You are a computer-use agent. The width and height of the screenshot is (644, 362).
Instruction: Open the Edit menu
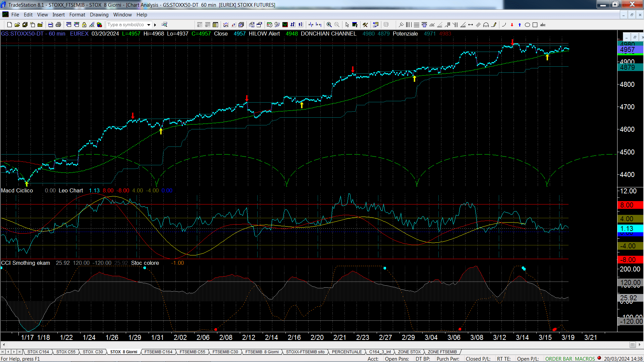tap(28, 15)
